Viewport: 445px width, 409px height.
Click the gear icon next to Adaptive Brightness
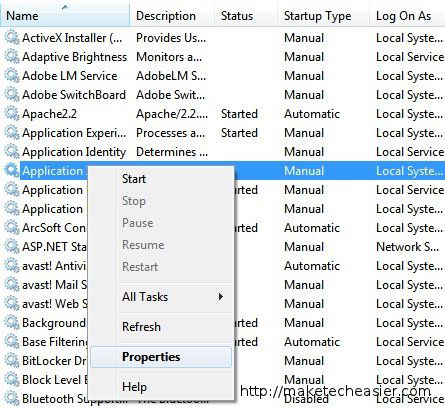pyautogui.click(x=12, y=56)
